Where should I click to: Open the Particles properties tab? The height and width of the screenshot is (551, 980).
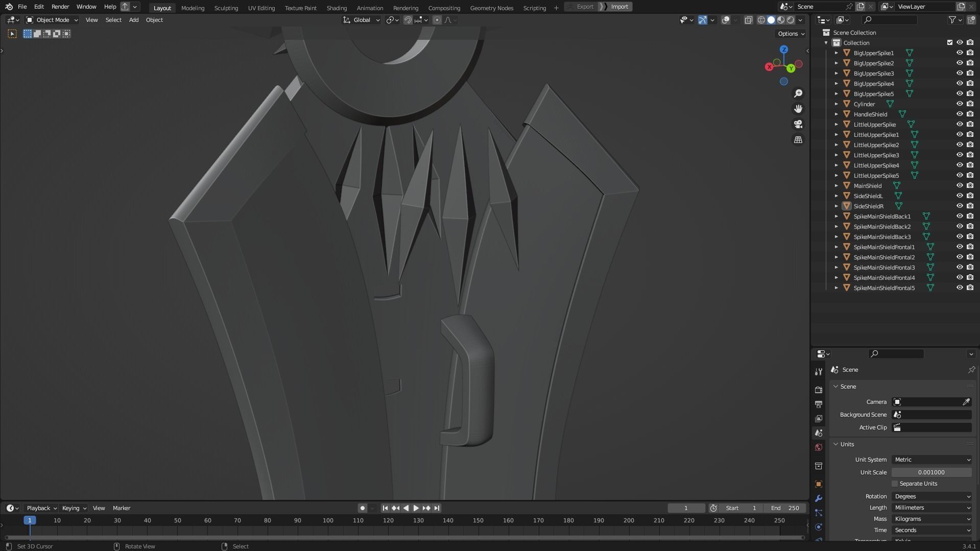tap(819, 513)
